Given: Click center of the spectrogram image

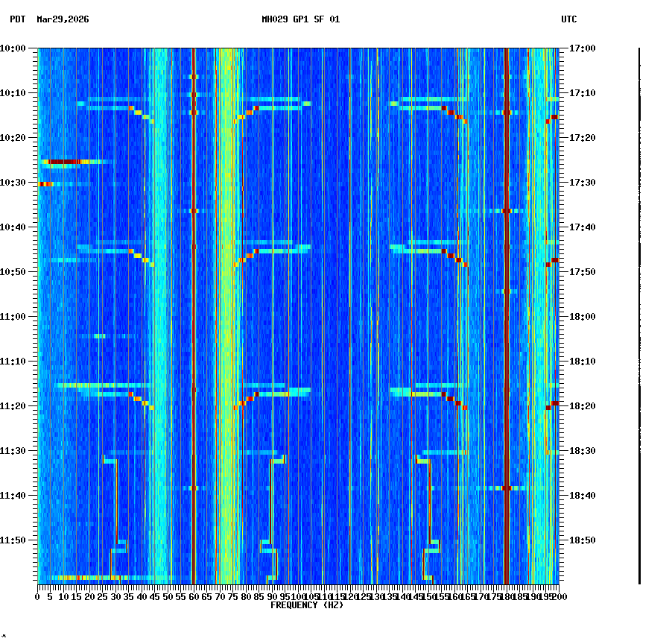Looking at the screenshot, I should pos(298,317).
